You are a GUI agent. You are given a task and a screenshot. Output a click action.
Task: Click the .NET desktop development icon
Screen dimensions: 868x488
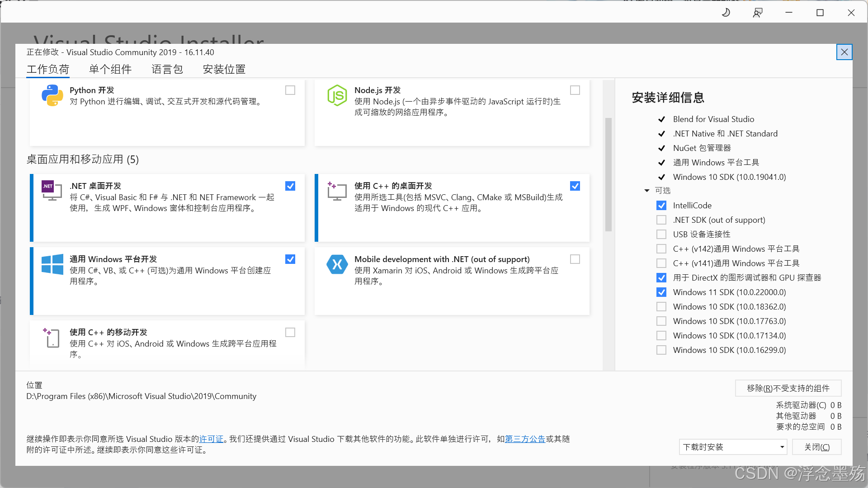click(x=52, y=191)
